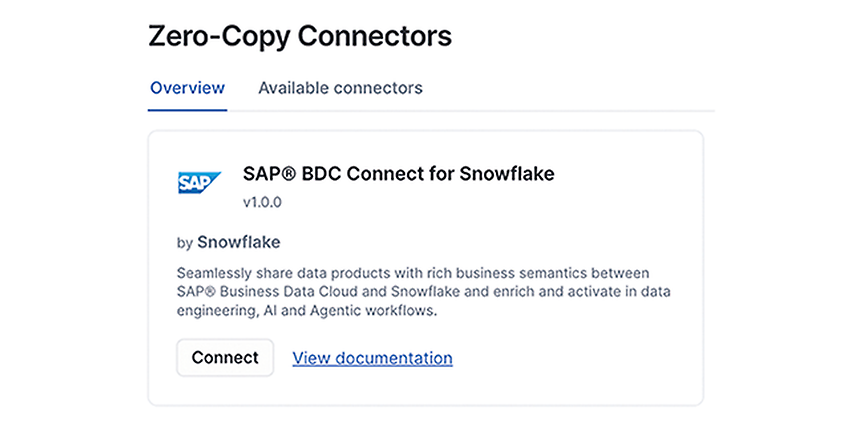Screen dimensions: 850x425
Task: Click the word "by" before Snowflake
Action: 185,243
